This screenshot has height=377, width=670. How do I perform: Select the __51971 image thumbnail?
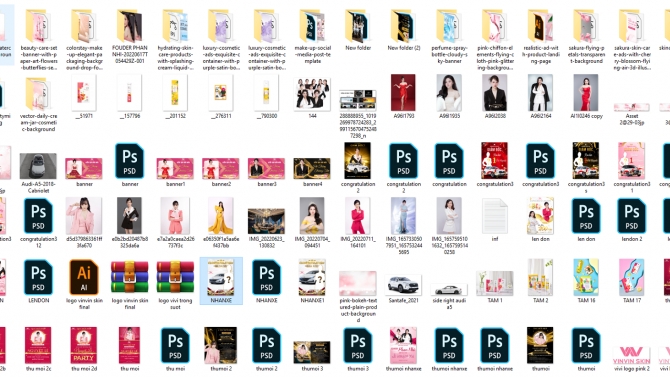pos(84,93)
